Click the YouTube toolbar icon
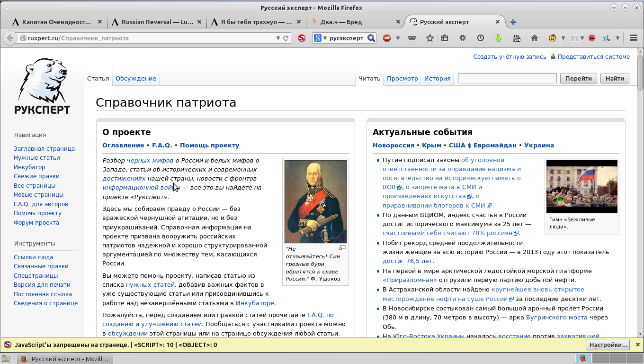The image size is (644, 364). 517,38
